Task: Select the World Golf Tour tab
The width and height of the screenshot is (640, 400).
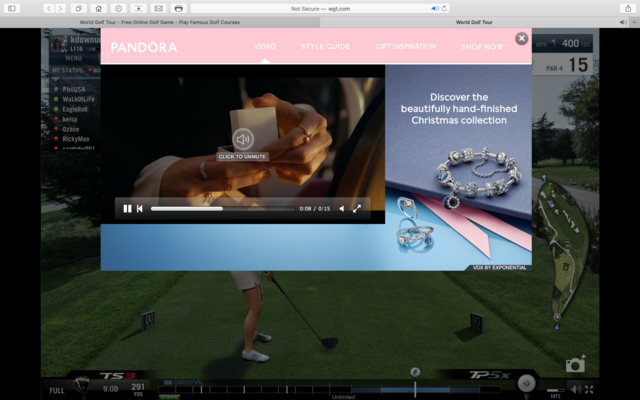Action: click(473, 22)
